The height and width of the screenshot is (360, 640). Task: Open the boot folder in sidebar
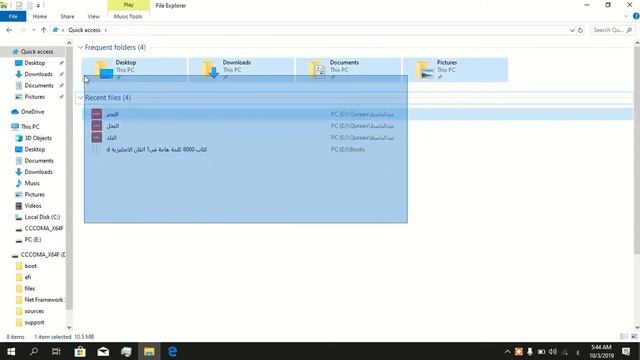tap(31, 266)
